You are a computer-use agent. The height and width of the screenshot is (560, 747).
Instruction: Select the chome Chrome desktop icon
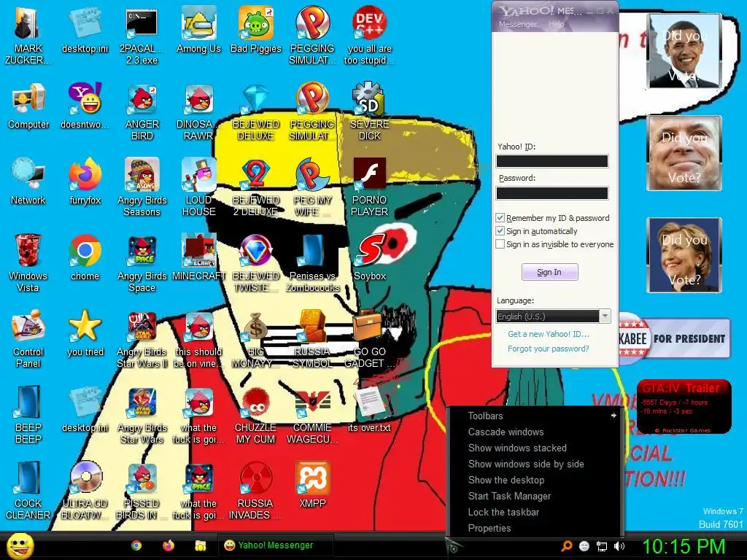click(x=85, y=257)
